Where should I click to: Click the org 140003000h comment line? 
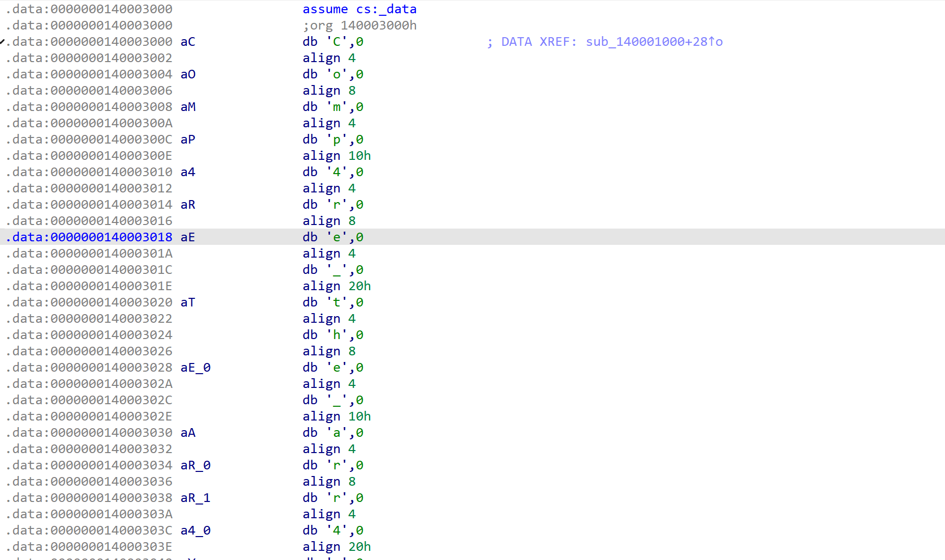[360, 25]
